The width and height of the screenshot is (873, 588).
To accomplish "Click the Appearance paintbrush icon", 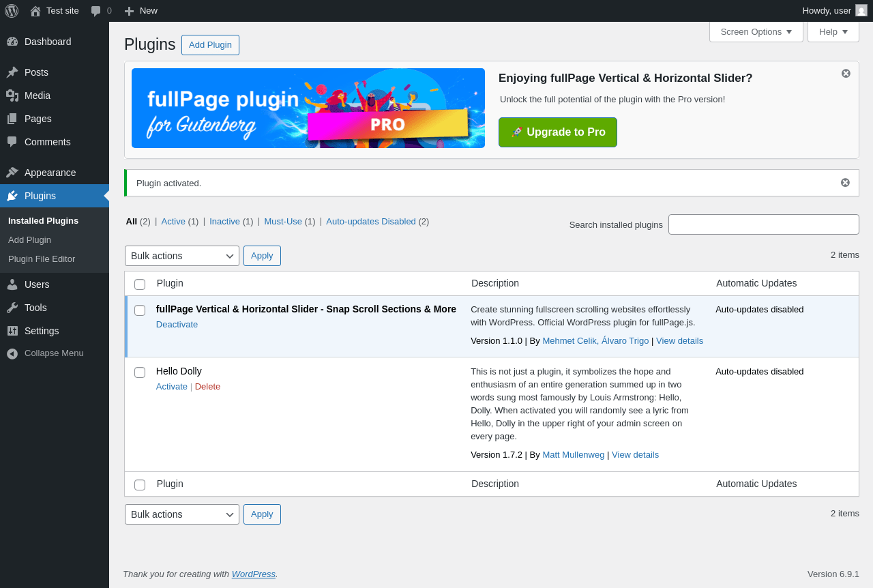I will pos(12,173).
